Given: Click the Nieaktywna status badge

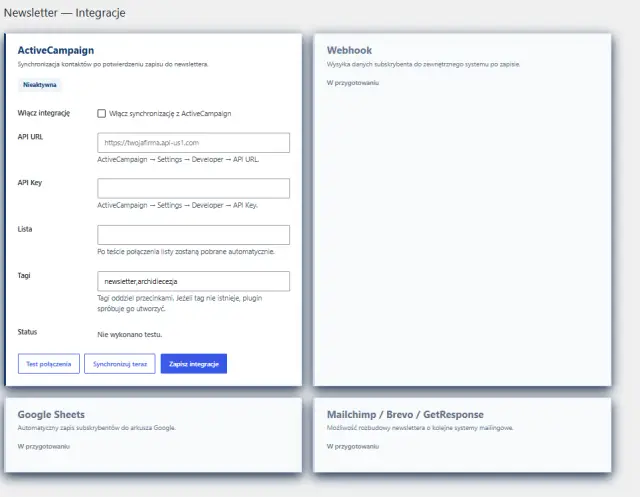Looking at the screenshot, I should (x=40, y=85).
